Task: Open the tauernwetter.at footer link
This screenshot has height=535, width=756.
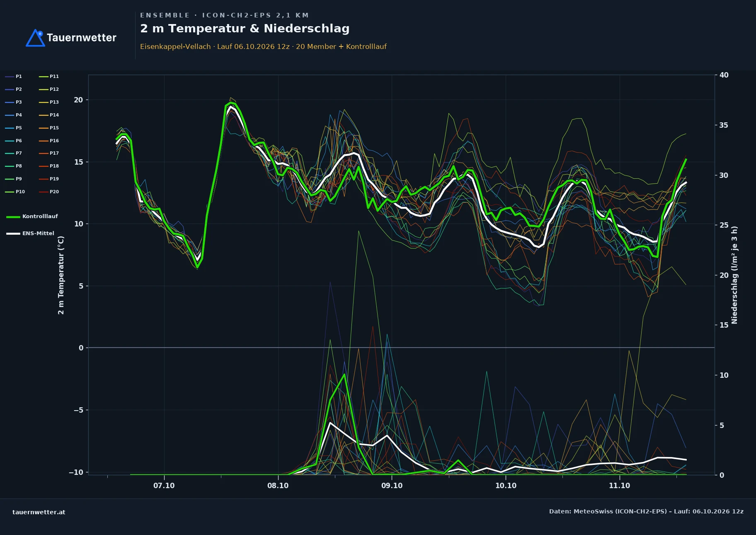Action: pos(39,512)
